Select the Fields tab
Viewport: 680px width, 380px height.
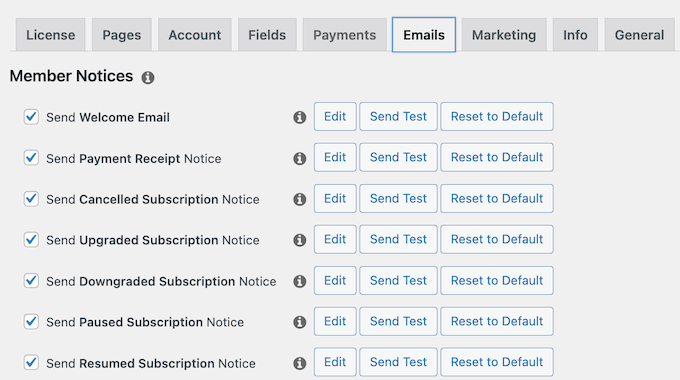pos(267,35)
